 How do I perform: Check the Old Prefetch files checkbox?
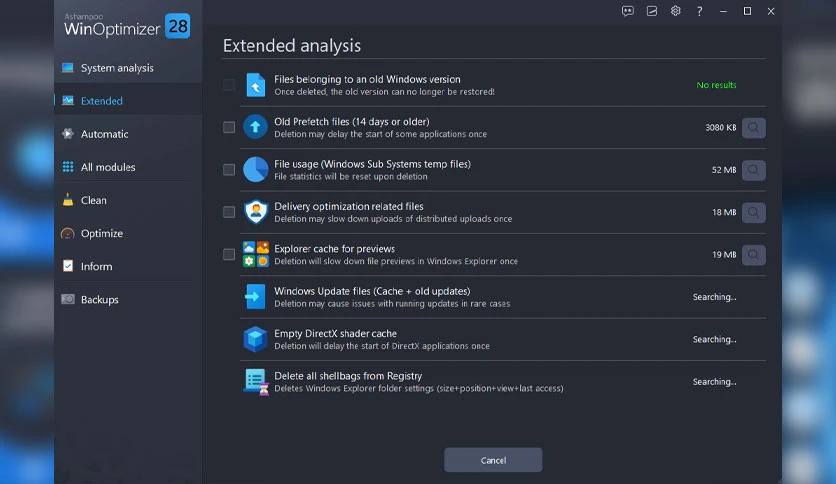pos(229,127)
